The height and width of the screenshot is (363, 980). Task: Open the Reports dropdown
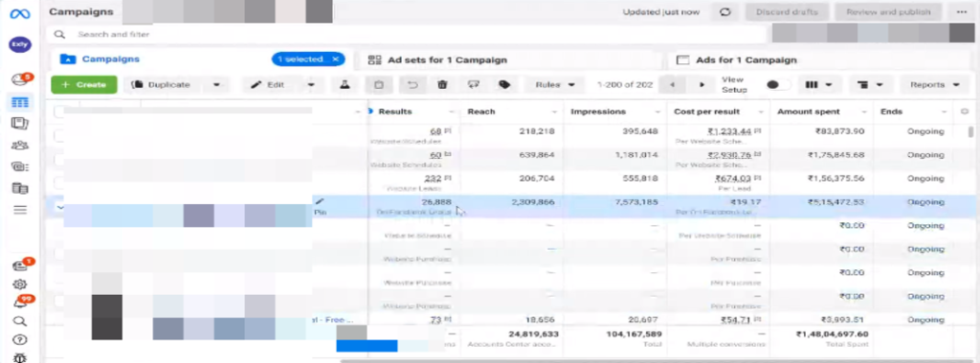(934, 84)
